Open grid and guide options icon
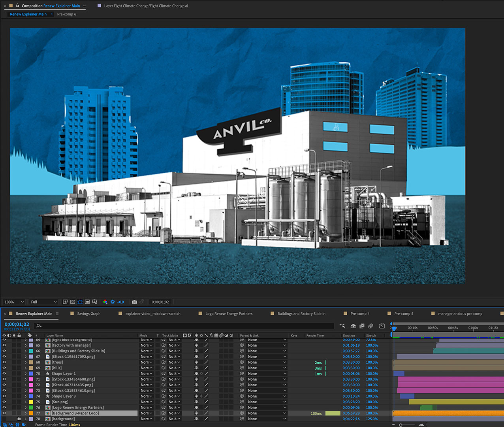 pos(94,302)
